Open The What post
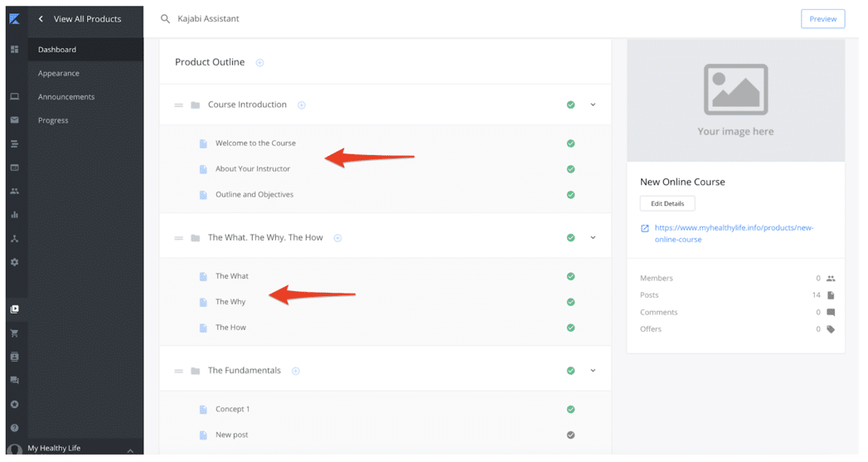The width and height of the screenshot is (868, 462). [x=232, y=276]
